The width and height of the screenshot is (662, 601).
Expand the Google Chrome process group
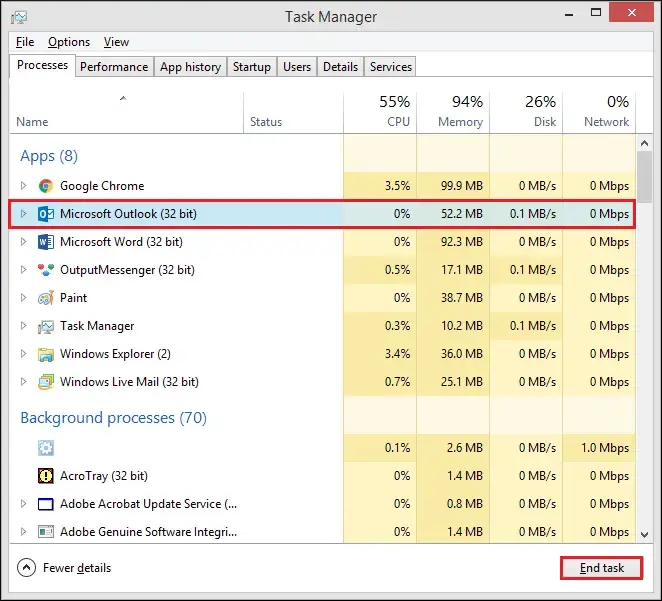tap(23, 186)
